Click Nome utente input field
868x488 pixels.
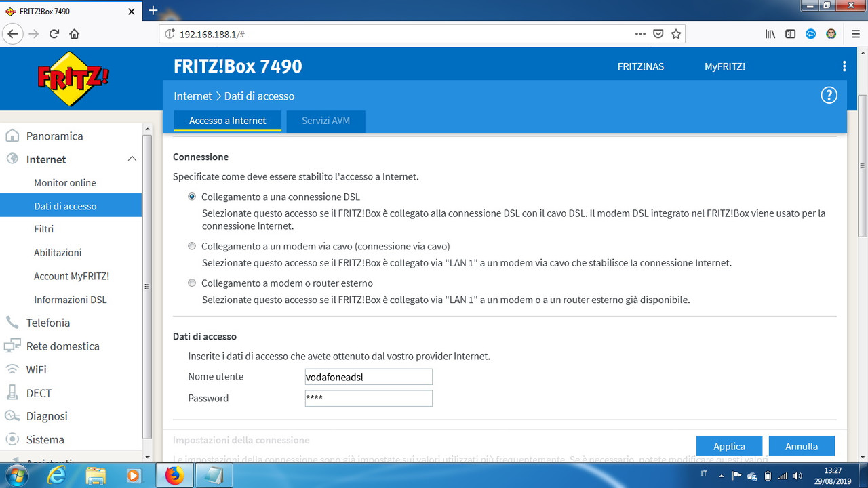coord(368,377)
